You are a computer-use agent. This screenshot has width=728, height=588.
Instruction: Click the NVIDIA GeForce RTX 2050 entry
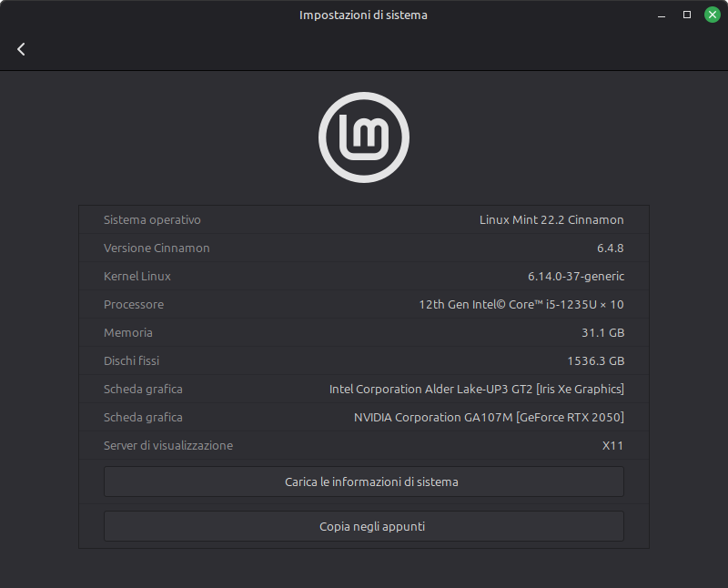[x=489, y=418]
